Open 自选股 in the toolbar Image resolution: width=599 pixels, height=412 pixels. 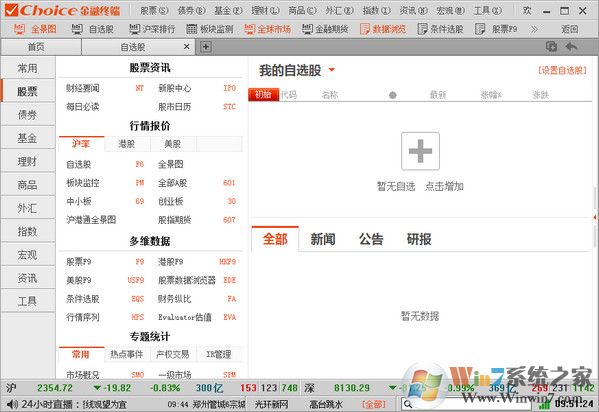pyautogui.click(x=93, y=29)
